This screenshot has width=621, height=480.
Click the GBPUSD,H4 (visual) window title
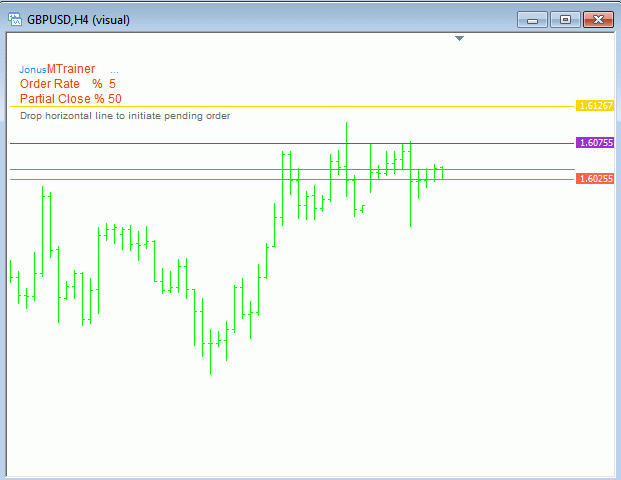pyautogui.click(x=78, y=20)
